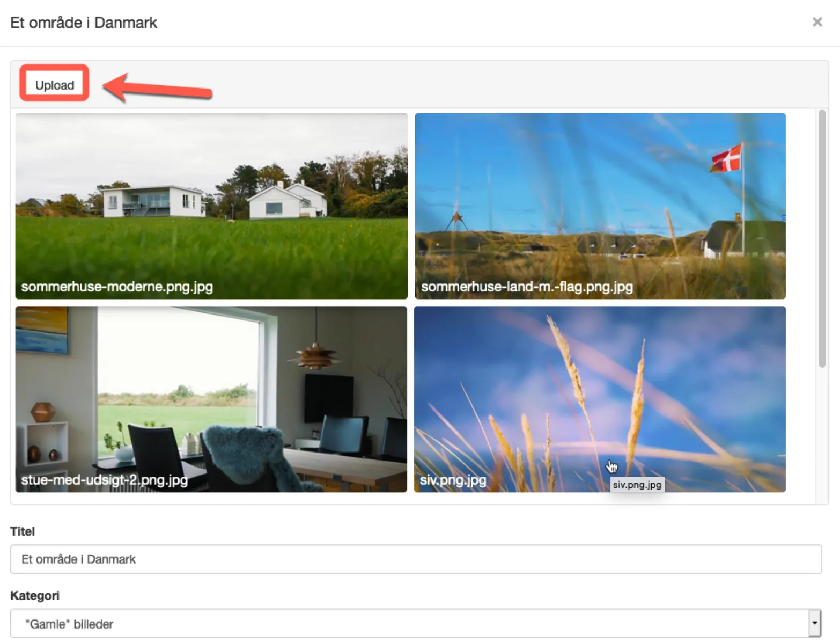Viewport: 840px width, 642px height.
Task: Click the siv.png.jpg hover tooltip
Action: 637,485
